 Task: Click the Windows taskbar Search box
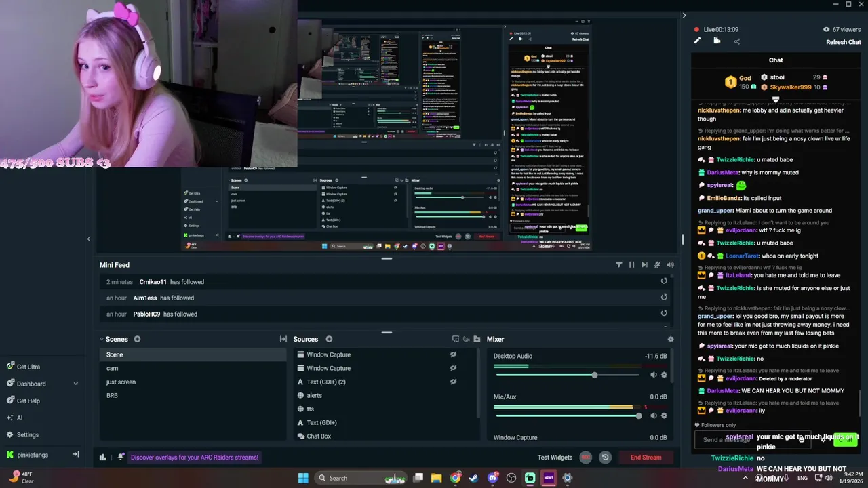362,478
